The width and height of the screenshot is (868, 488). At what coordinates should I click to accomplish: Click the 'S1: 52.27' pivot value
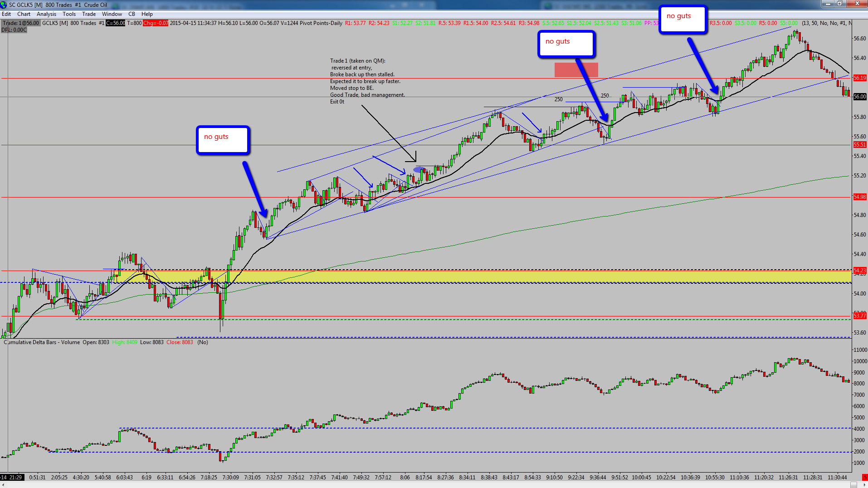pyautogui.click(x=402, y=23)
